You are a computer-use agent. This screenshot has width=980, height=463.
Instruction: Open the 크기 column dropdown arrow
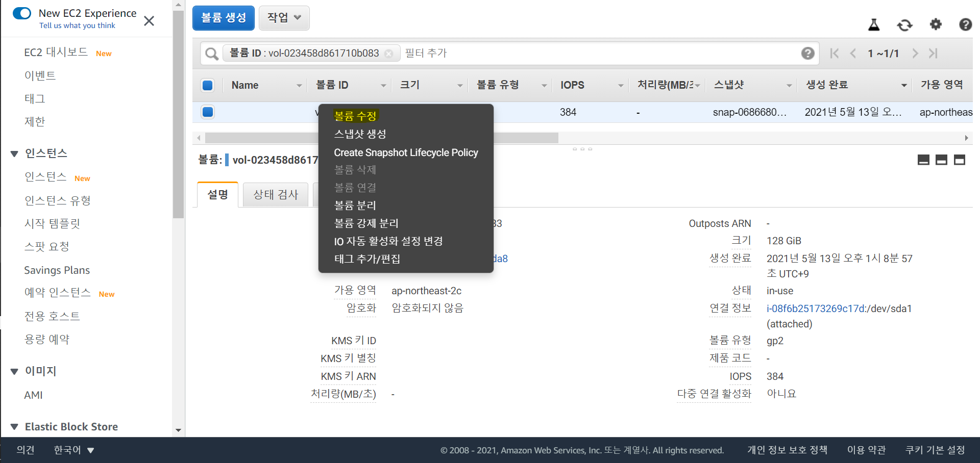pos(460,86)
